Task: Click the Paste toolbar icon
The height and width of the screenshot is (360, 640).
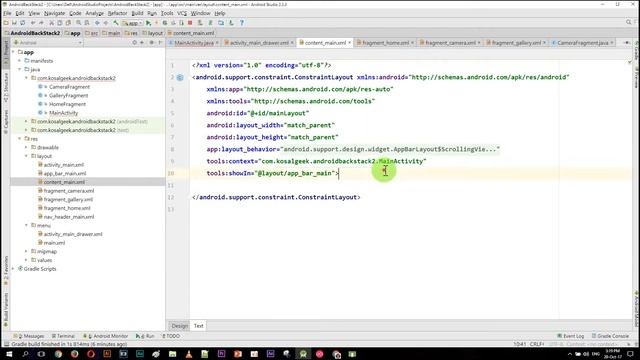Action: (68, 23)
